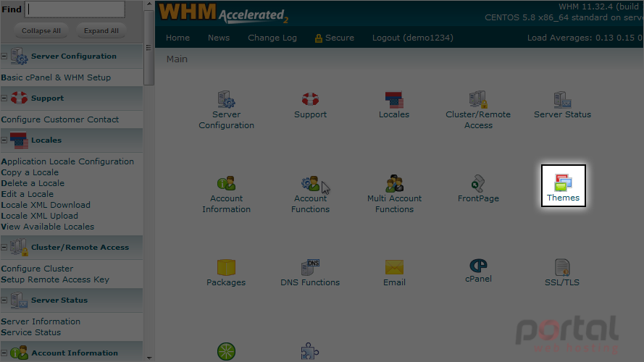Open News in the top navigation

219,38
